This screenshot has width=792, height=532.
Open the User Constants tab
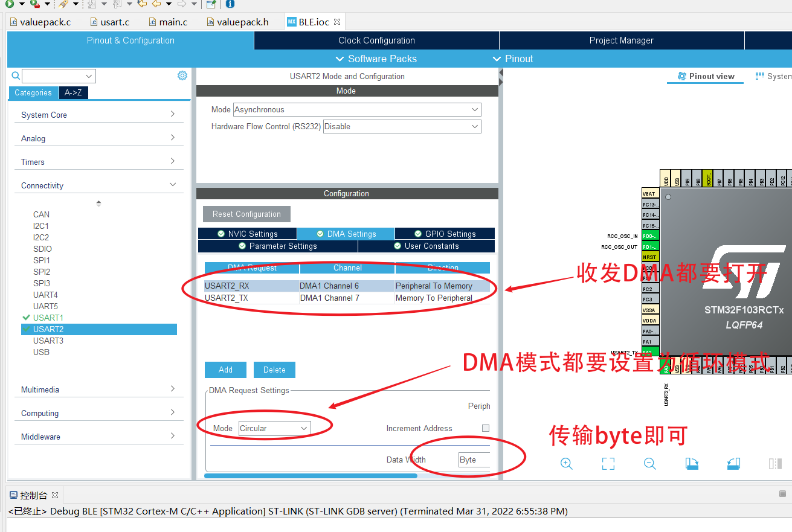(x=427, y=246)
